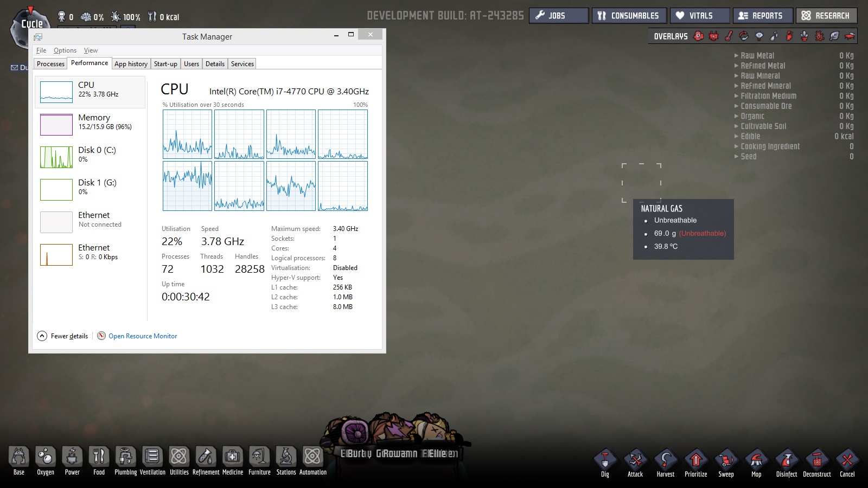Image resolution: width=868 pixels, height=488 pixels.
Task: Collapse Task Manager with Fewer details
Action: [63, 336]
